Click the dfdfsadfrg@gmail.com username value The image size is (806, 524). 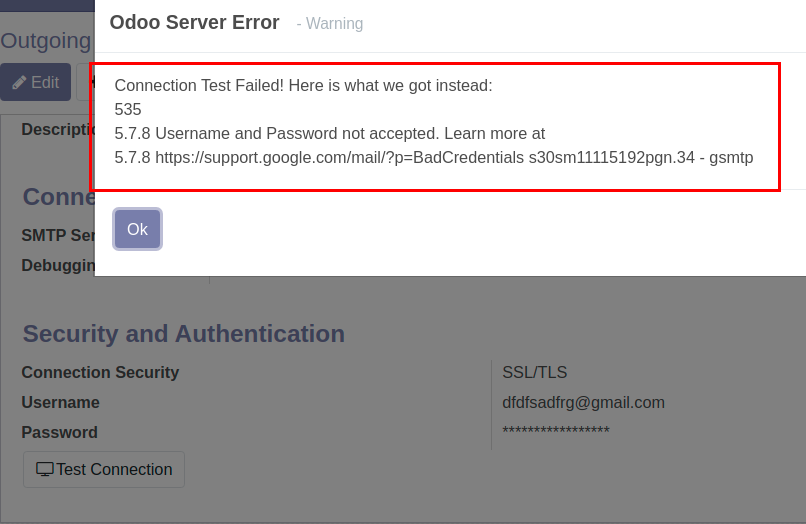(583, 402)
